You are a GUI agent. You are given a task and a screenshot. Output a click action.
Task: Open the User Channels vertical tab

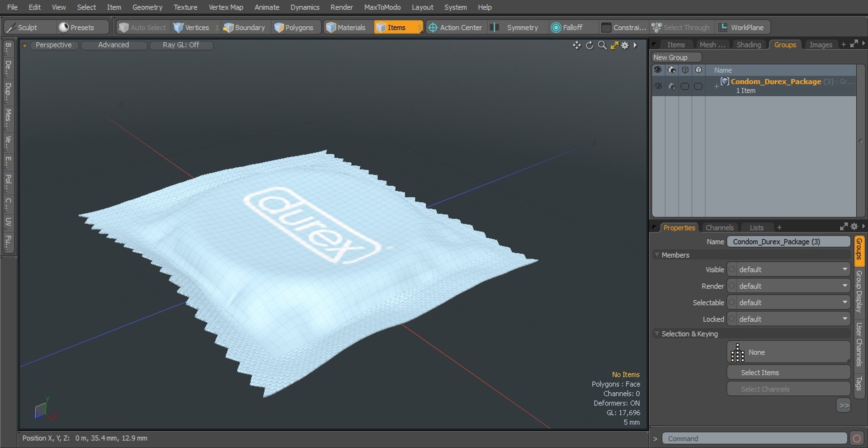point(859,344)
